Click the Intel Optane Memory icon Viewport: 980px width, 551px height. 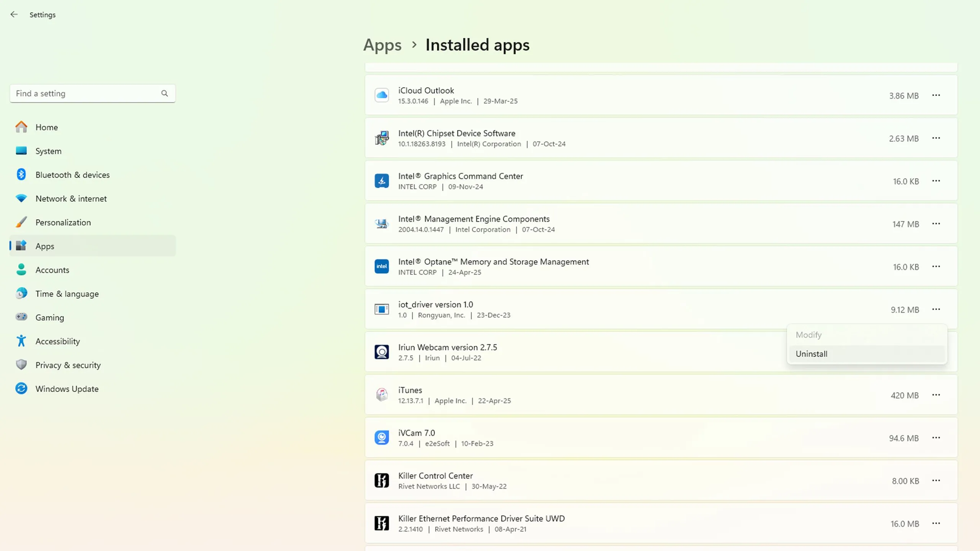point(382,267)
